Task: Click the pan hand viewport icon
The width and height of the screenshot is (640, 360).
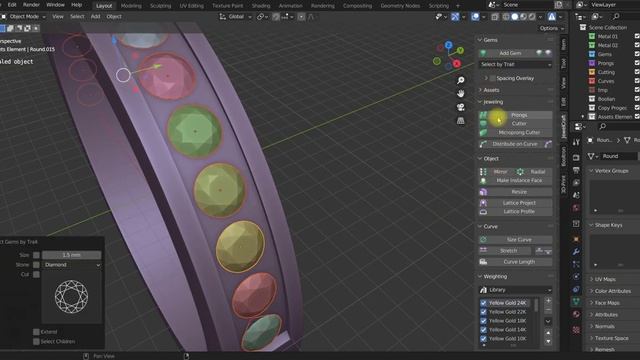Action: [x=460, y=93]
